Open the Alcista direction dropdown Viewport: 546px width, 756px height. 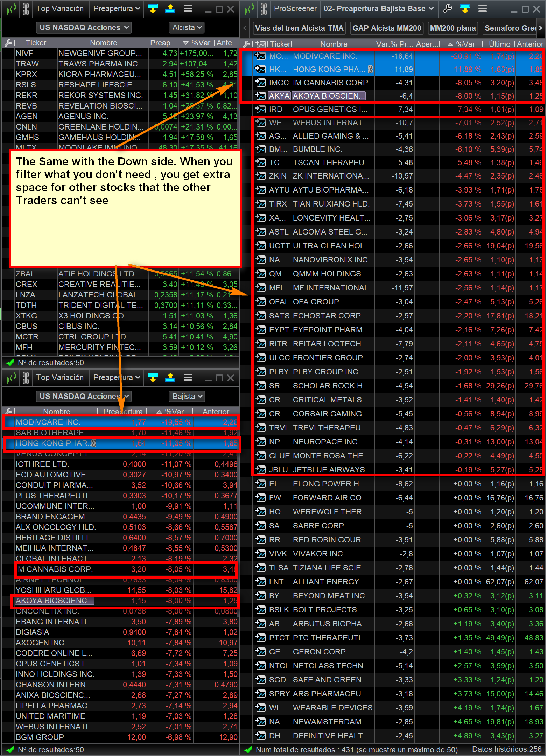(187, 28)
